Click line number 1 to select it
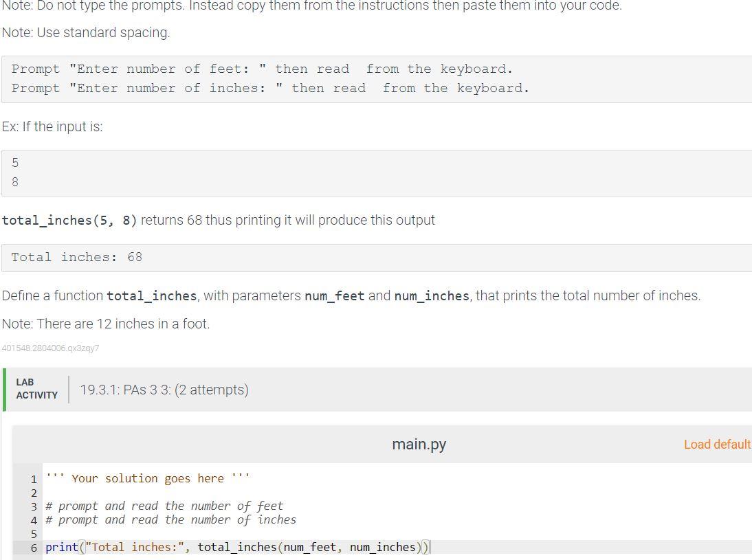Screen dimensions: 752x560 pos(34,478)
